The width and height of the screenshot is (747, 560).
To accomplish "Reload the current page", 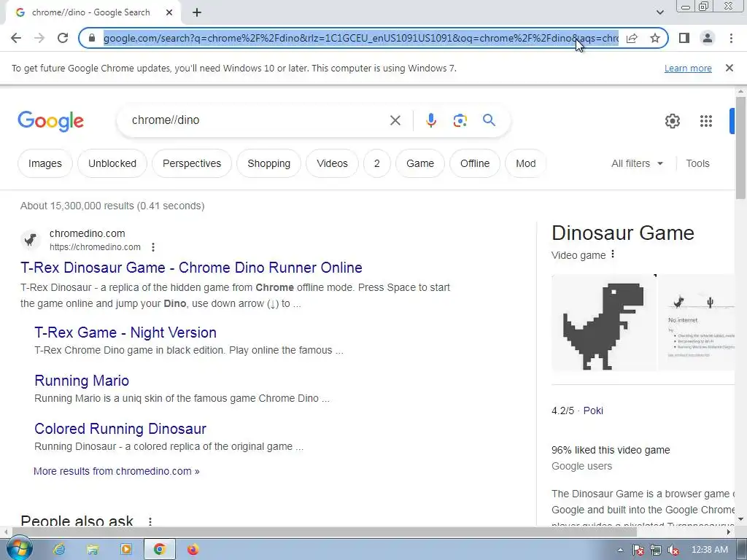I will coord(63,38).
